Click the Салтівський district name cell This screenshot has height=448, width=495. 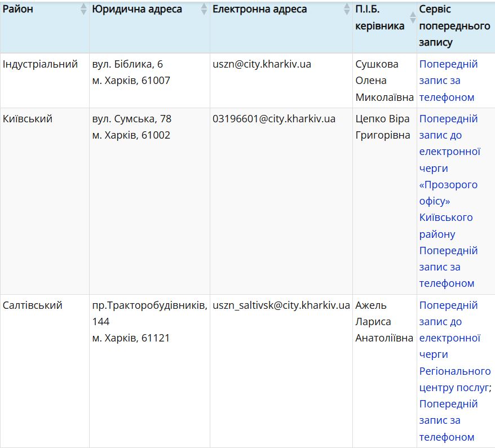(33, 305)
